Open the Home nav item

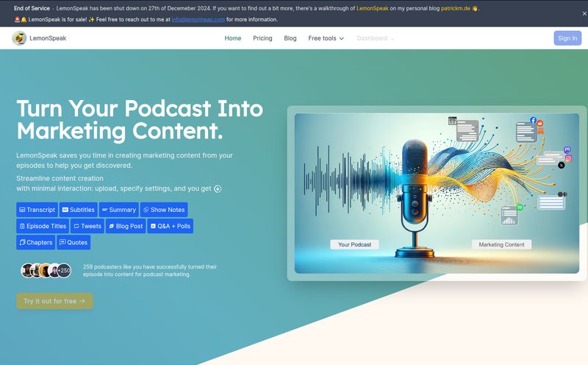pyautogui.click(x=233, y=38)
